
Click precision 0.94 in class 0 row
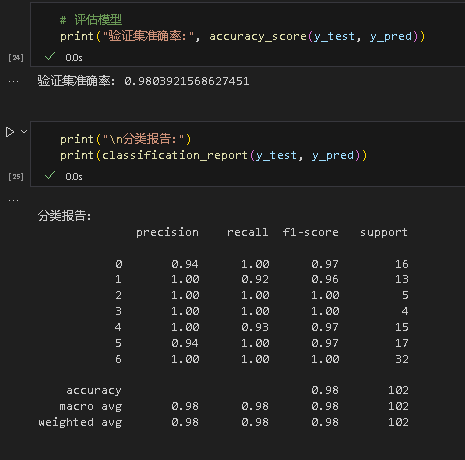point(185,264)
